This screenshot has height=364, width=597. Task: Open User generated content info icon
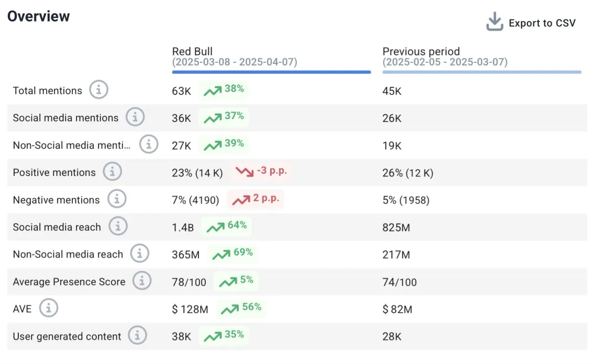(x=138, y=336)
